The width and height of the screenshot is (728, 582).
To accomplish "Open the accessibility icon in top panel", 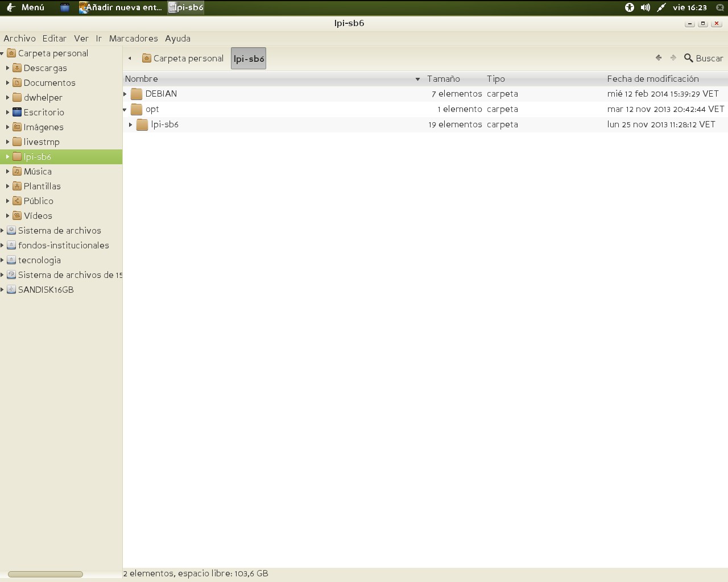I will point(630,7).
